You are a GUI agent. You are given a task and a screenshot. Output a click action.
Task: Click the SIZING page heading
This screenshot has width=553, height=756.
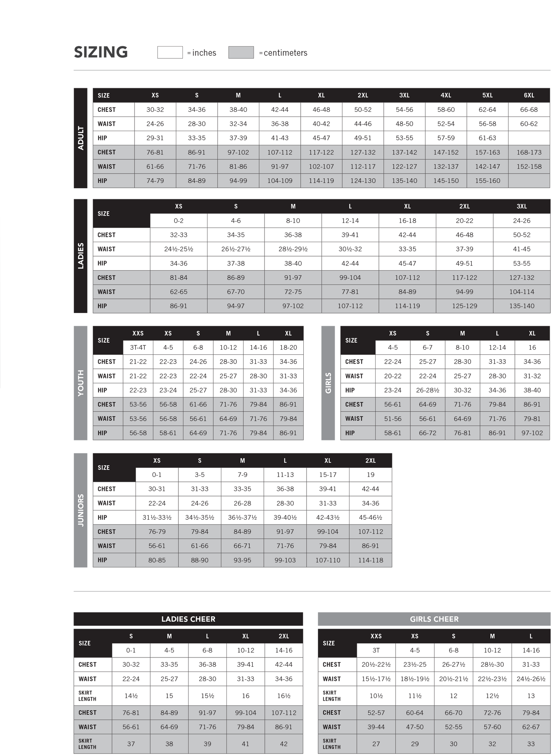pos(101,52)
